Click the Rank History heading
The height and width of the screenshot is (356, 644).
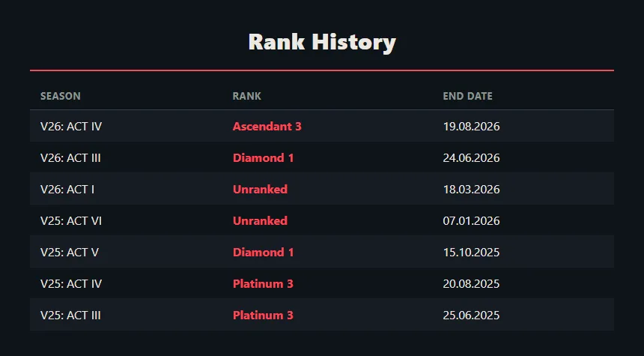click(x=322, y=42)
